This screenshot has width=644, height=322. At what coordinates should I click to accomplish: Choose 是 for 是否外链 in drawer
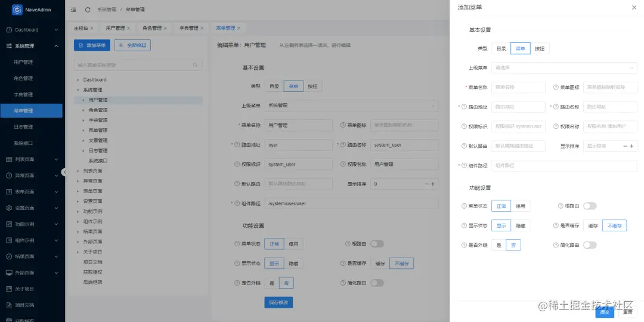click(499, 245)
